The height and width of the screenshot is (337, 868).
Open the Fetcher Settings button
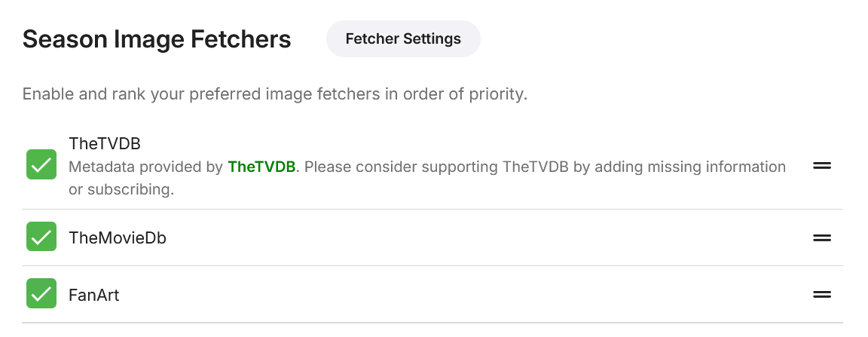[x=403, y=39]
